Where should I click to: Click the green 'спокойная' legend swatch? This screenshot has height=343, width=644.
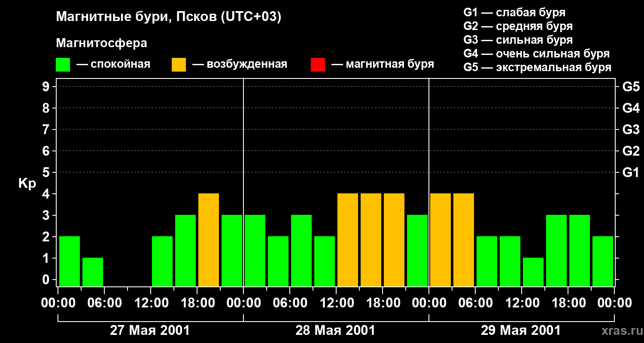tap(63, 65)
